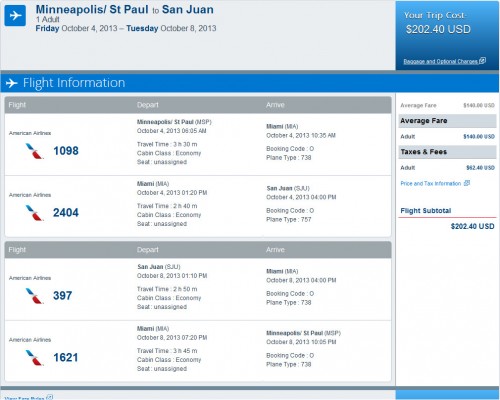This screenshot has height=400, width=500.
Task: Open the View Fare Rules link at bottom
Action: (24, 398)
